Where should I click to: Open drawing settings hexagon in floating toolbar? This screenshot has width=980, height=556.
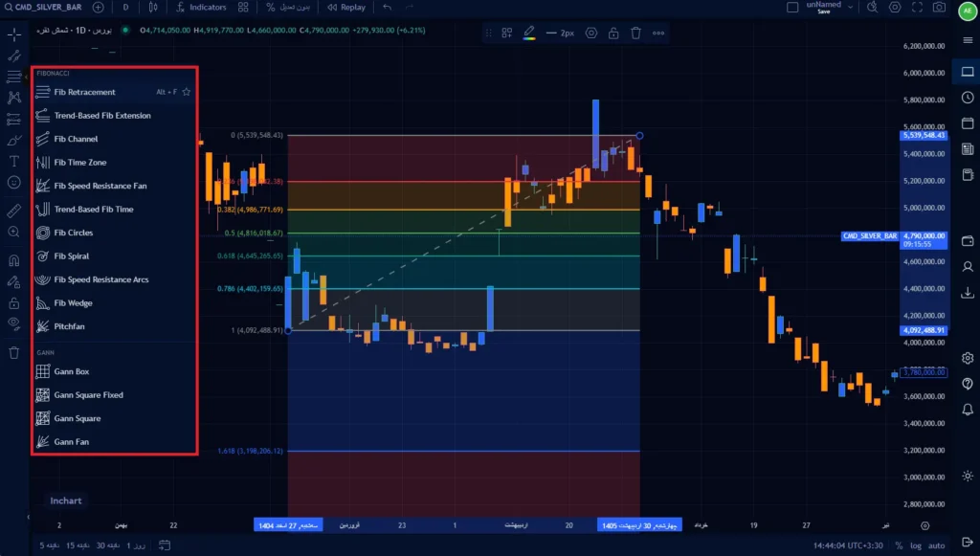click(591, 33)
